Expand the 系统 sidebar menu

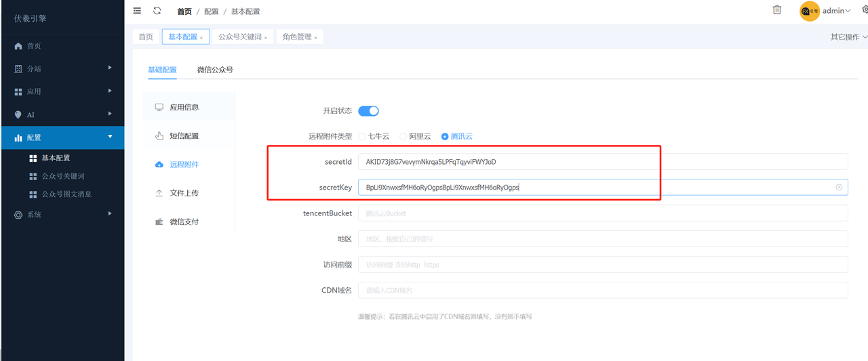click(x=110, y=214)
